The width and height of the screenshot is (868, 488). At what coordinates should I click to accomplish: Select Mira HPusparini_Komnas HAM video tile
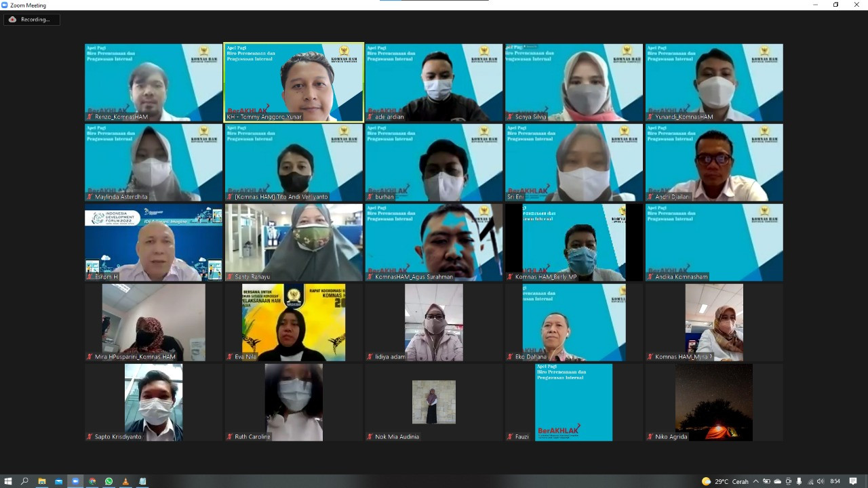tap(153, 323)
